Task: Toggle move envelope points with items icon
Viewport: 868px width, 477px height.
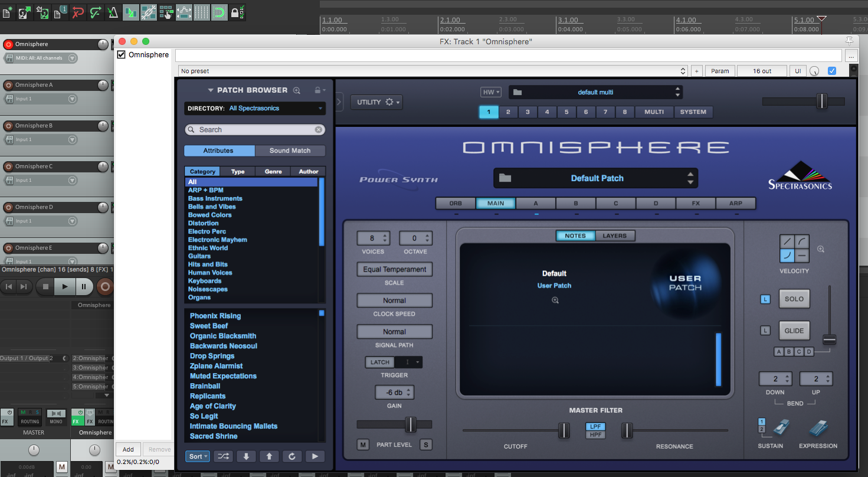Action: (184, 12)
